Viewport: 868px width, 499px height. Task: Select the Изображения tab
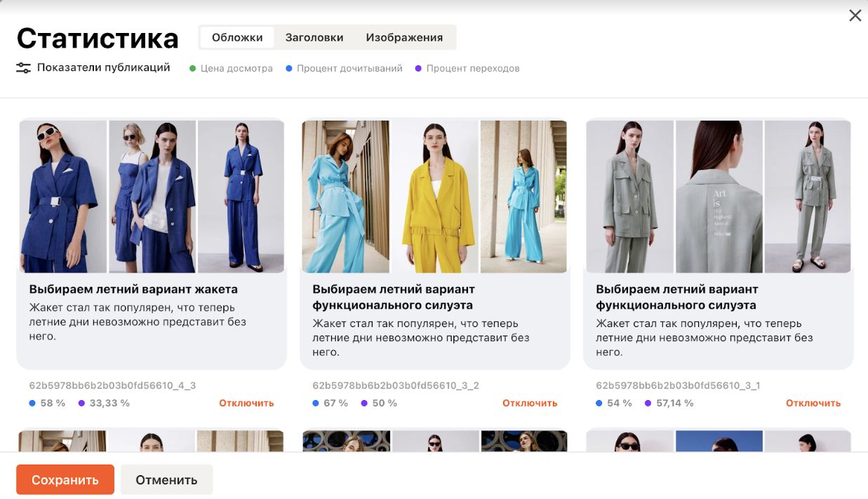pyautogui.click(x=404, y=38)
